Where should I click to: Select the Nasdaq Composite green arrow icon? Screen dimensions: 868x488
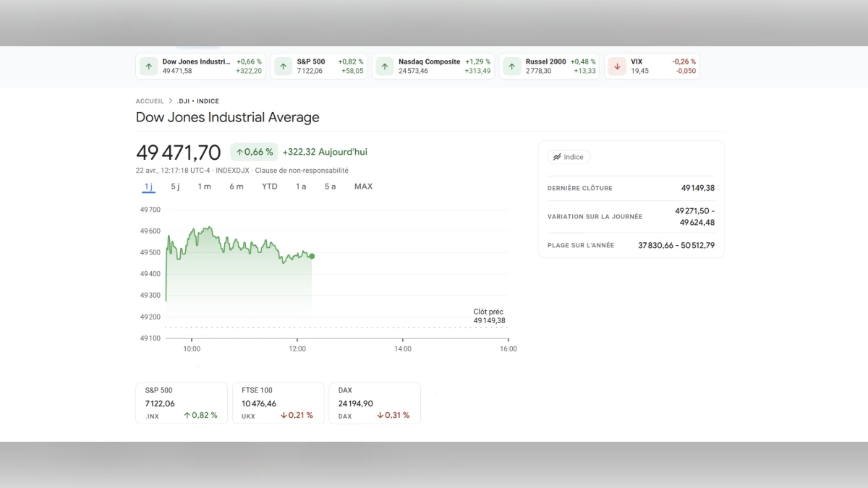click(x=384, y=66)
